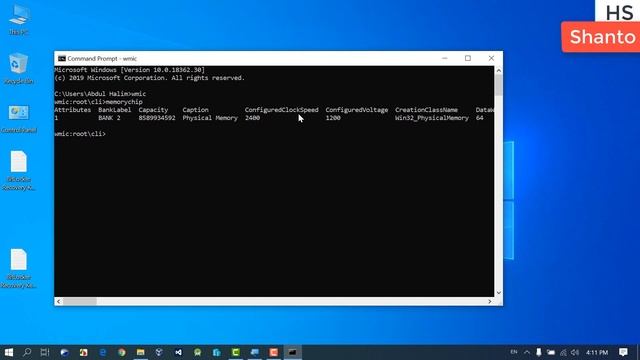Screen dimensions: 640x360
Task: Click the Capacity value 8589934592
Action: (157, 118)
